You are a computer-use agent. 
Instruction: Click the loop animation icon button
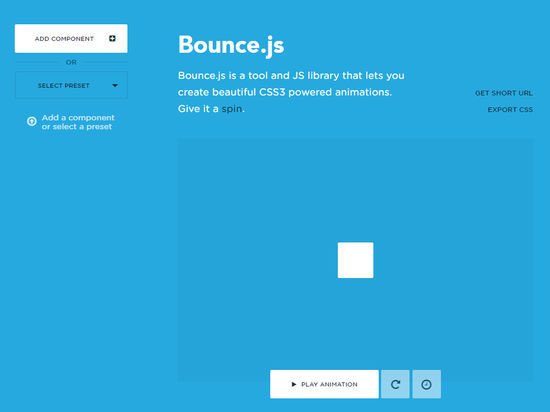click(395, 384)
